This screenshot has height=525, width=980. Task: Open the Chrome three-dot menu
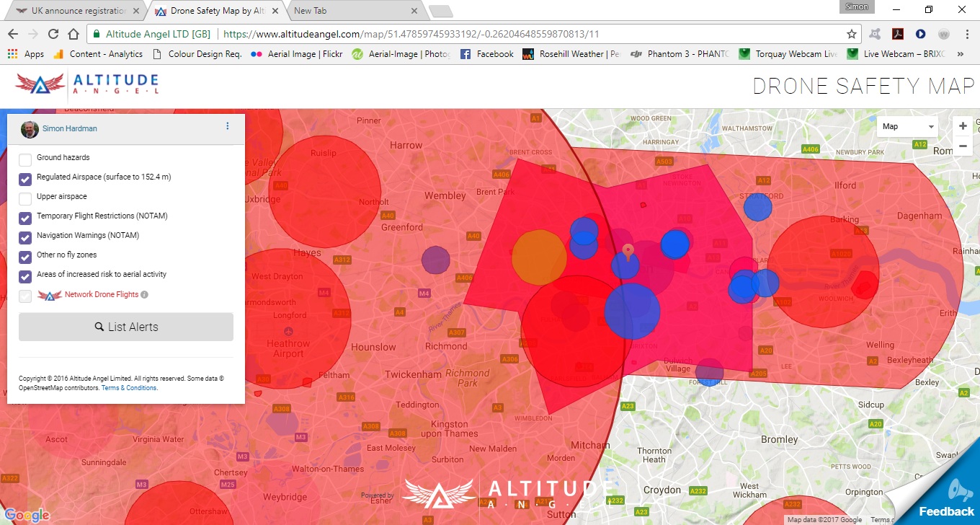coord(966,34)
